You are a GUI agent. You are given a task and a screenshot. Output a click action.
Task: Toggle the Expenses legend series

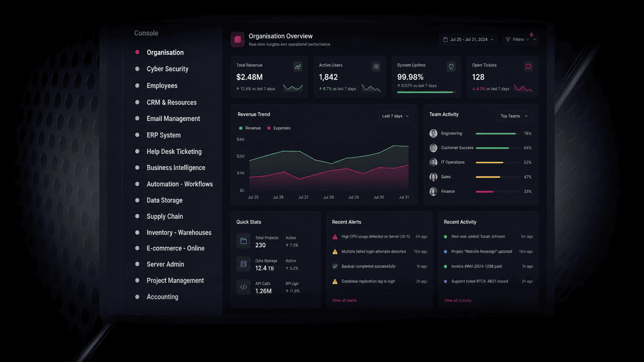[x=279, y=128]
